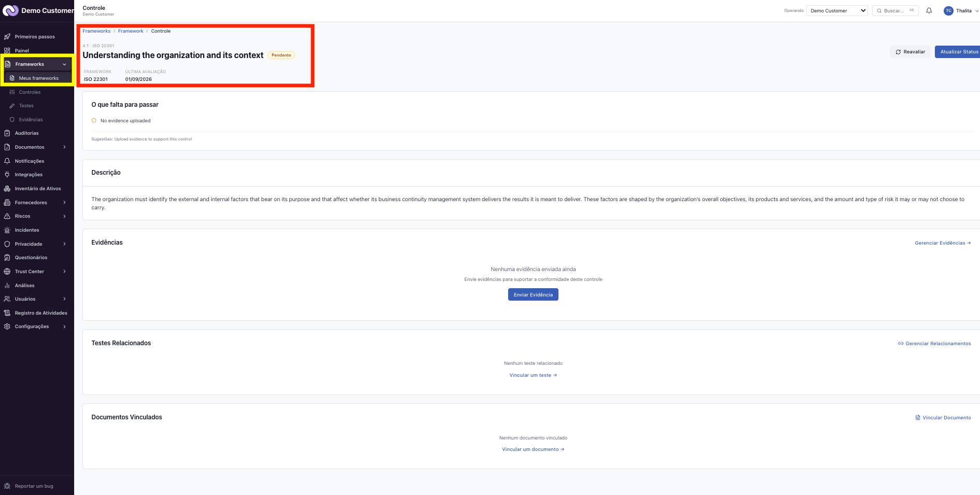
Task: Open Meus frameworks in sidebar
Action: coord(38,78)
